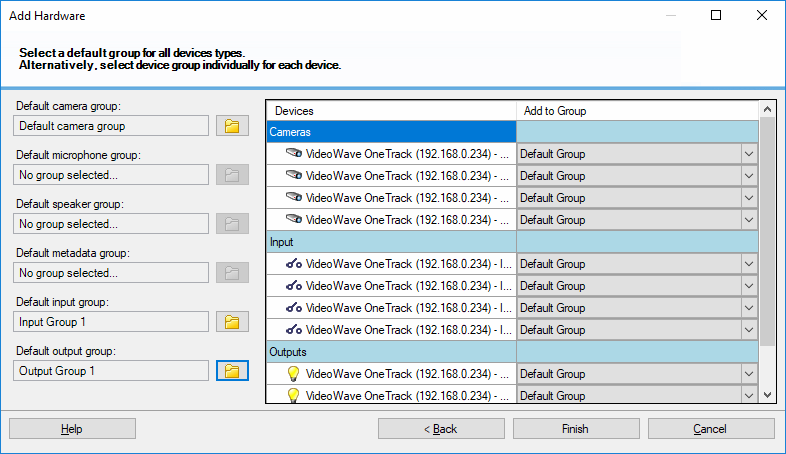
Task: Click lightbulb icon of first output row
Action: pyautogui.click(x=293, y=374)
